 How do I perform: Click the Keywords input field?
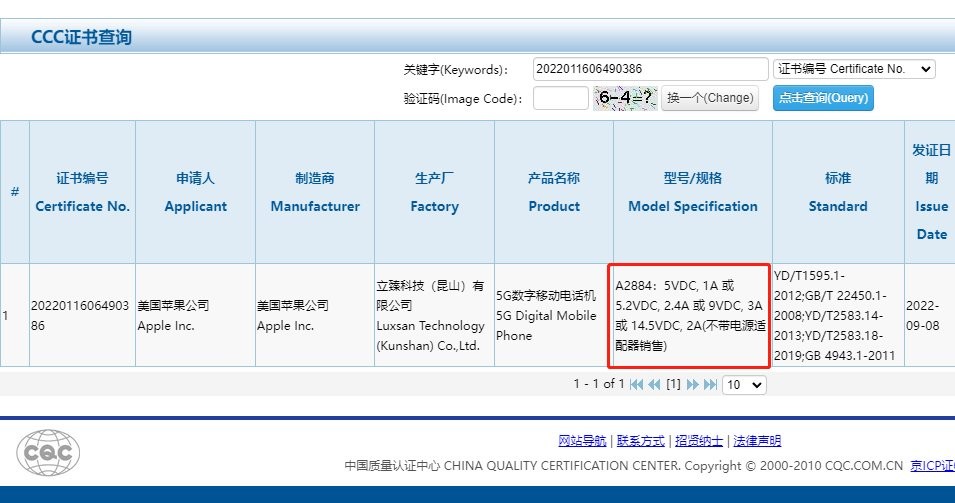[x=650, y=69]
